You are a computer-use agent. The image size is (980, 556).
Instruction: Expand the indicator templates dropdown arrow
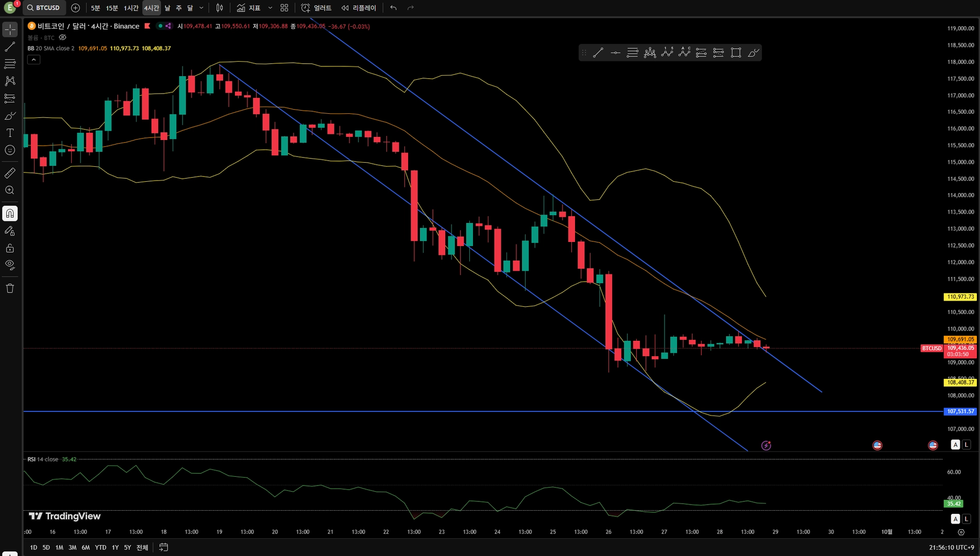(270, 8)
